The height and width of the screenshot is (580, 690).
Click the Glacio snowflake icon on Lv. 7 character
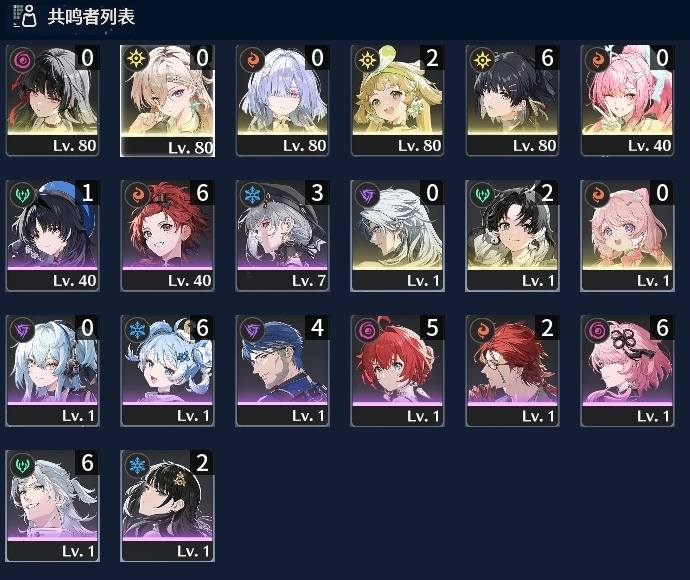[252, 195]
